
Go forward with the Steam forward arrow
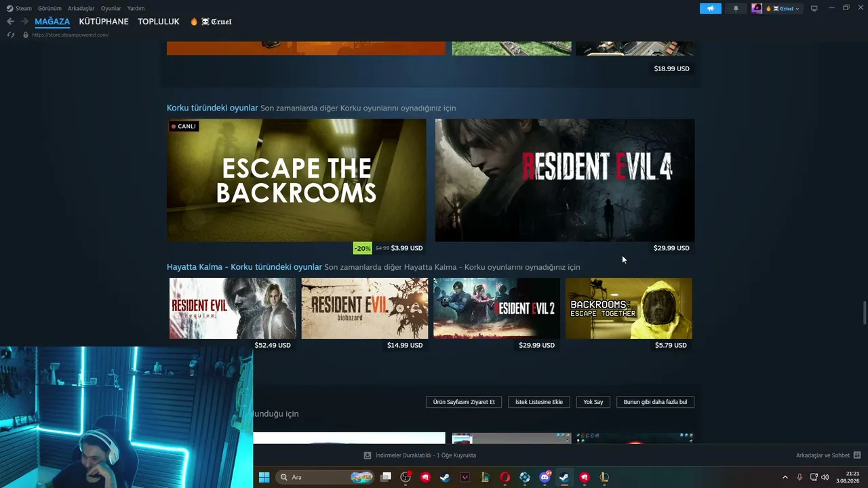pyautogui.click(x=24, y=22)
